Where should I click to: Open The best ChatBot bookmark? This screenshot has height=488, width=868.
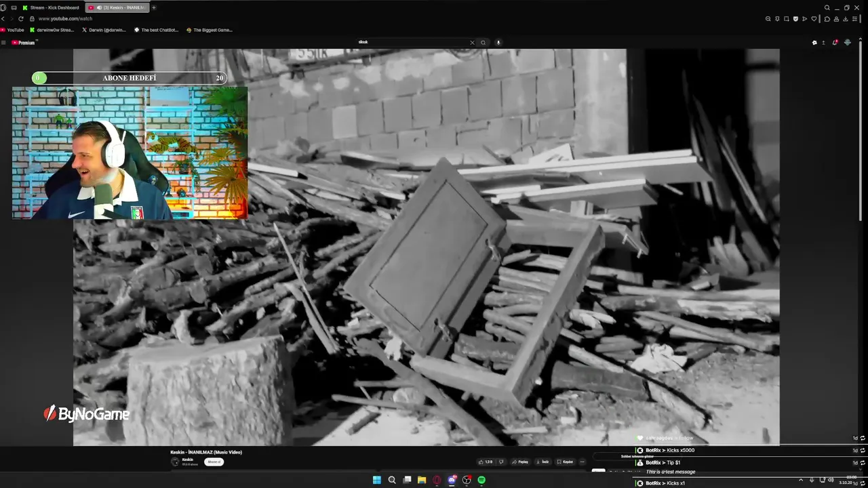tap(156, 30)
